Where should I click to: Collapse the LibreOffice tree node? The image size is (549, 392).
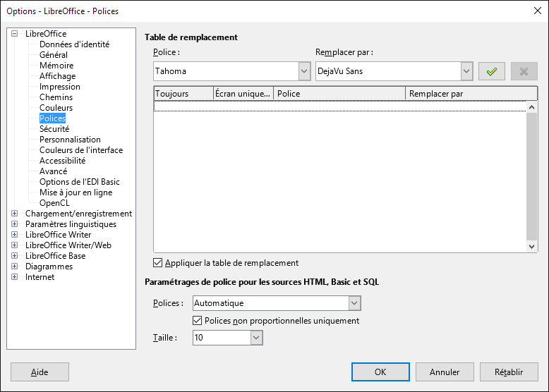click(x=14, y=34)
